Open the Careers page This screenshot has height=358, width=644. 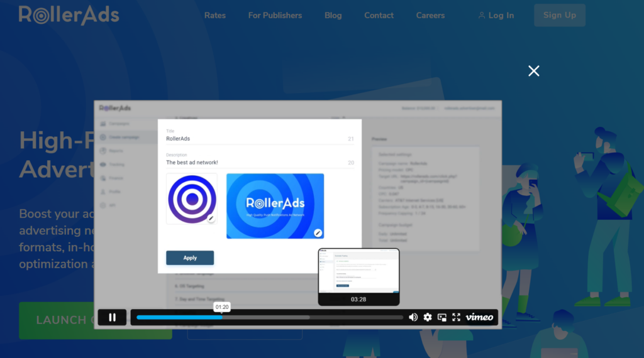(430, 16)
